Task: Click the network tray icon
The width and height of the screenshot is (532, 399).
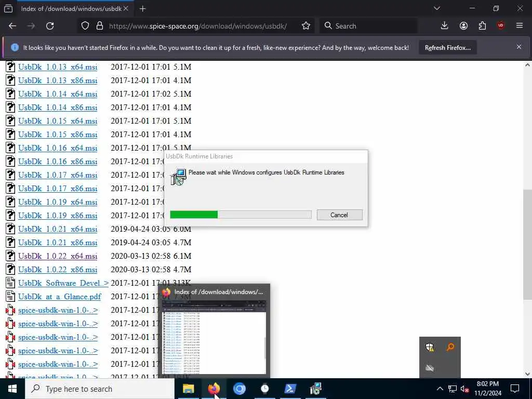Action: point(453,389)
